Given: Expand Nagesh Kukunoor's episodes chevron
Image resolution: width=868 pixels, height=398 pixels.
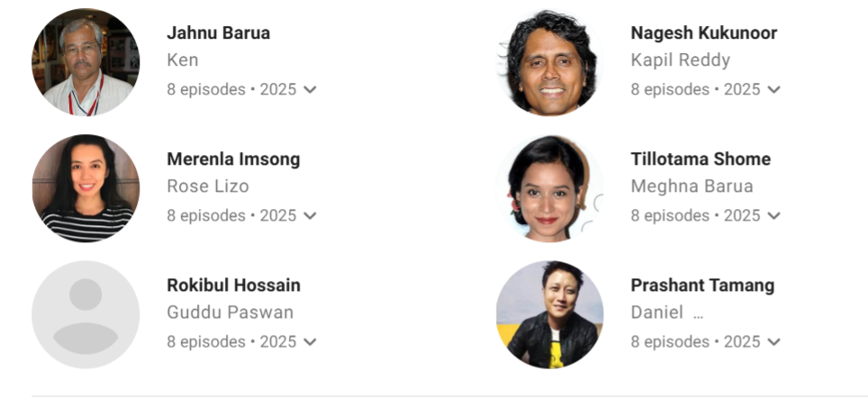Looking at the screenshot, I should (x=774, y=90).
